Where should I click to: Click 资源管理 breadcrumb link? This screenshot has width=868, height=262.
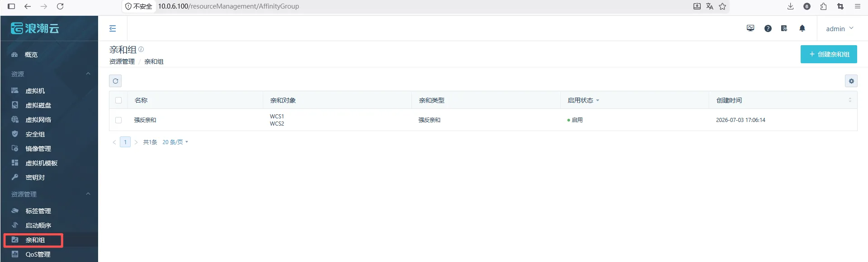click(122, 61)
